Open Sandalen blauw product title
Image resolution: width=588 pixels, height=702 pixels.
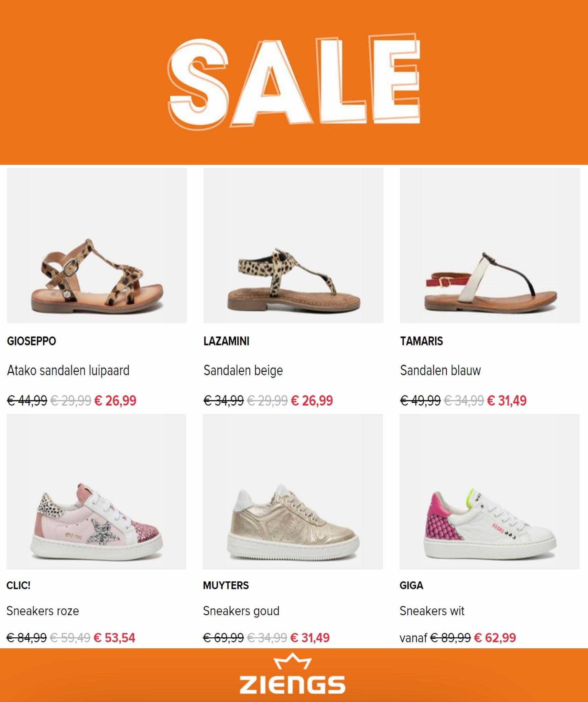point(440,371)
